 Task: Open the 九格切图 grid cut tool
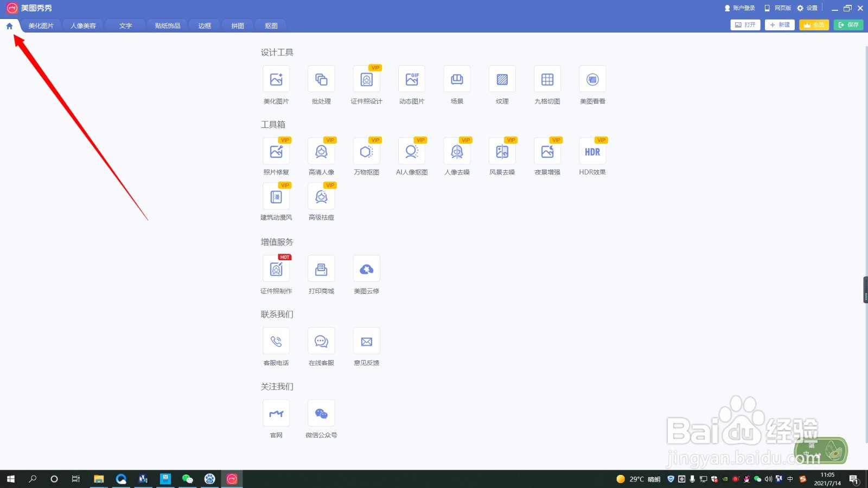[x=547, y=79]
